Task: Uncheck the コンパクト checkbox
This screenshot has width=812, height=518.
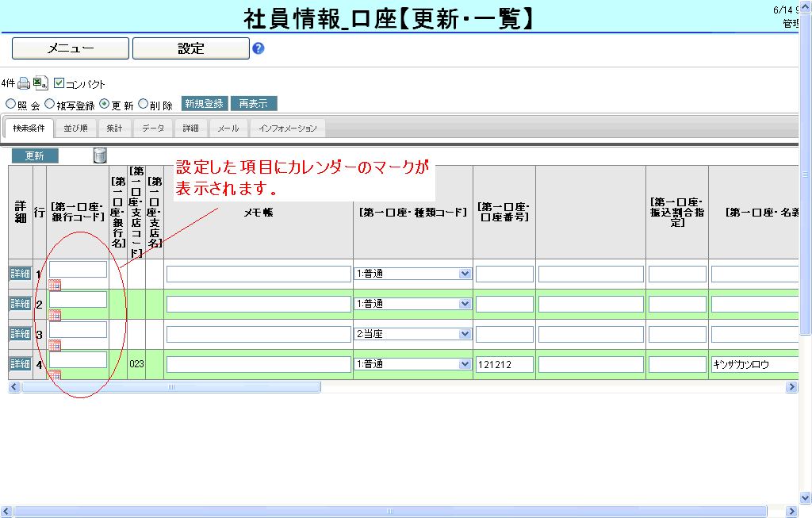Action: tap(59, 83)
